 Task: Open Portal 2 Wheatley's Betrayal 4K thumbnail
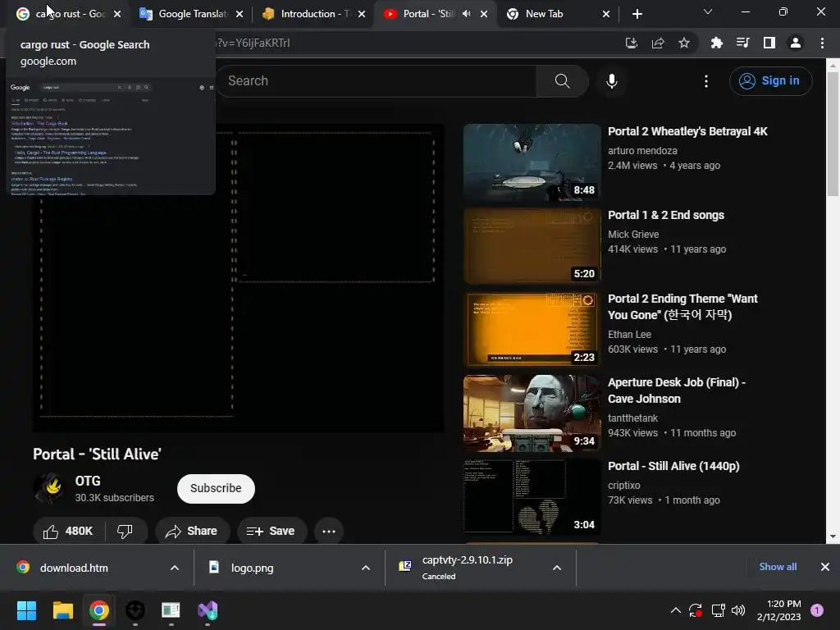click(532, 162)
